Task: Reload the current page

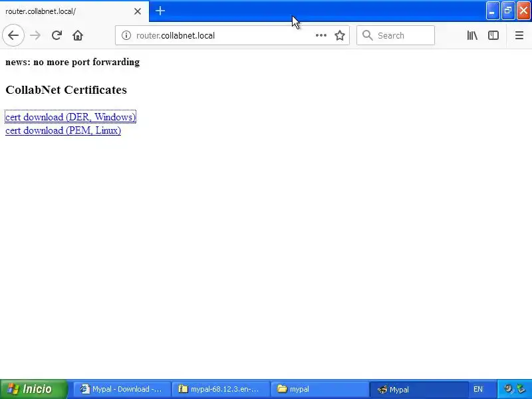Action: click(57, 35)
